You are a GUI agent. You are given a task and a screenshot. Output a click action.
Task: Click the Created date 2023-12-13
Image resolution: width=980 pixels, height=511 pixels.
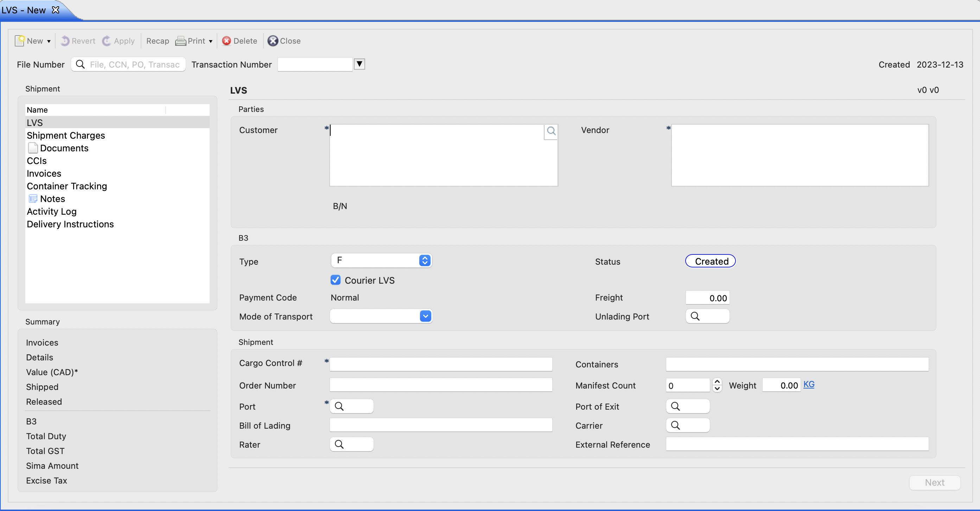coord(940,64)
